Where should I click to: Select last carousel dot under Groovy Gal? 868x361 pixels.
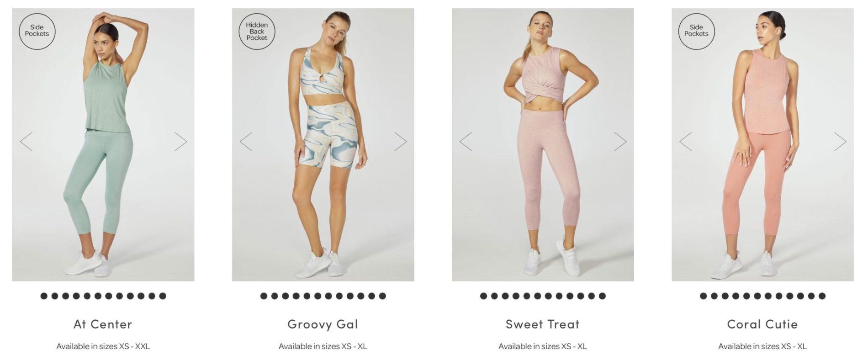(382, 296)
